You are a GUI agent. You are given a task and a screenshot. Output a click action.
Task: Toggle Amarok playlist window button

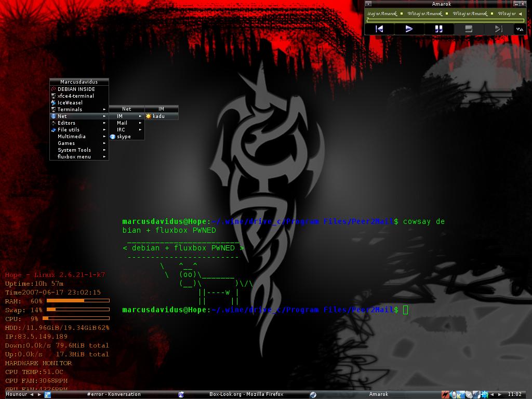pos(520,29)
